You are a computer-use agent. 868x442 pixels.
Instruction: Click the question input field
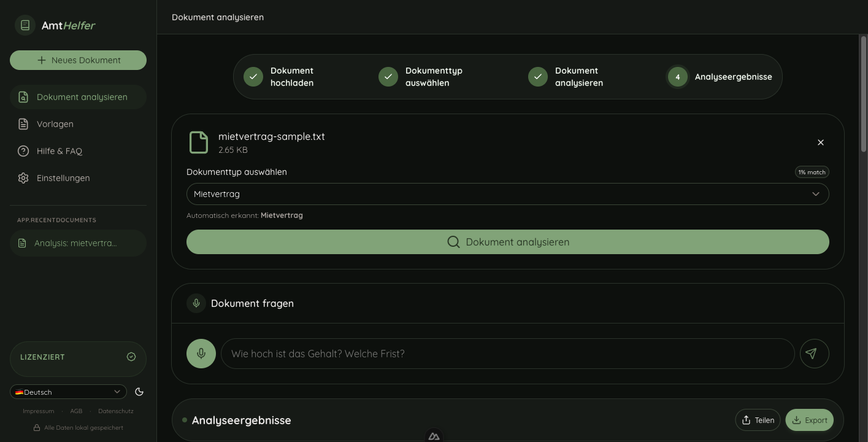pyautogui.click(x=507, y=354)
